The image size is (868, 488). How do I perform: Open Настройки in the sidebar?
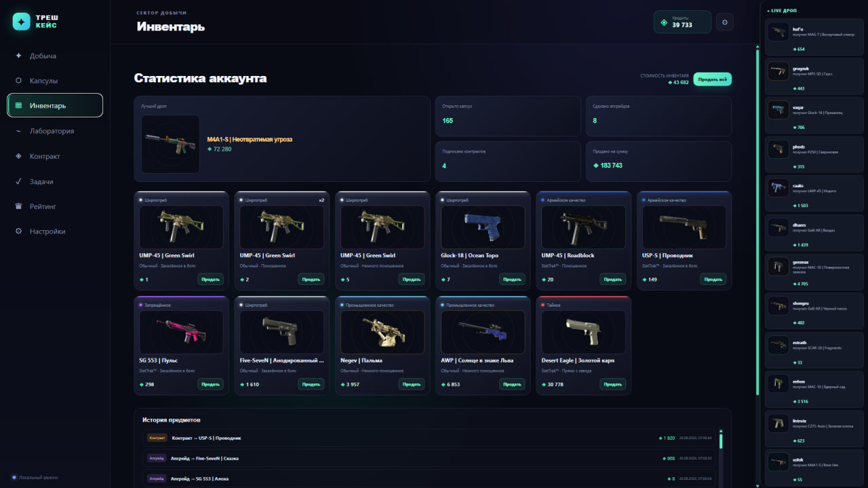55,231
